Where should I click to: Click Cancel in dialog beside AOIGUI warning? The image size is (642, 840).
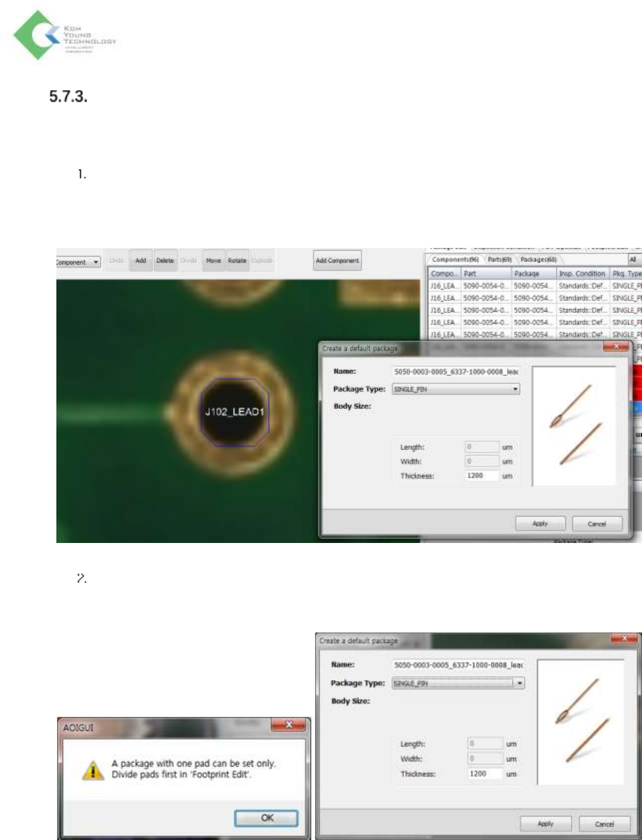click(x=604, y=824)
